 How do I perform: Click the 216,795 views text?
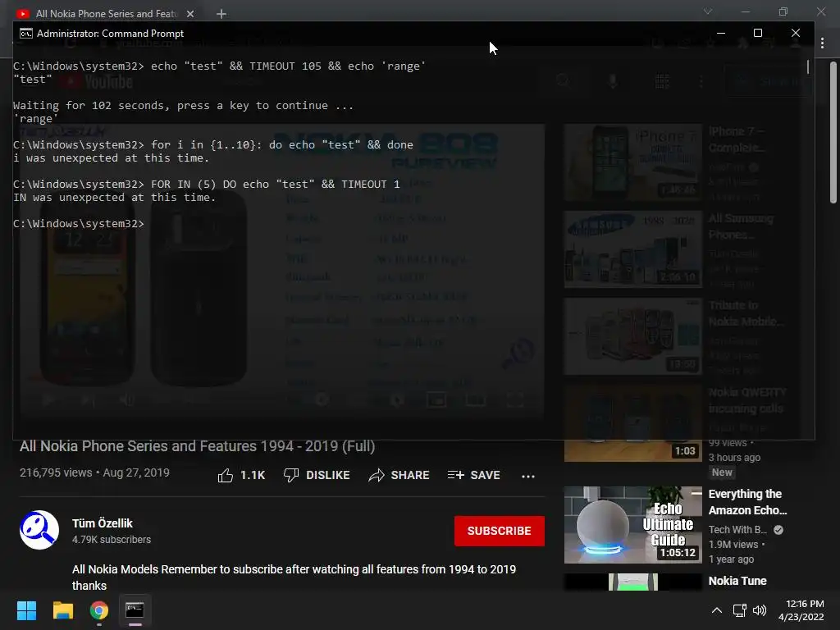coord(56,472)
